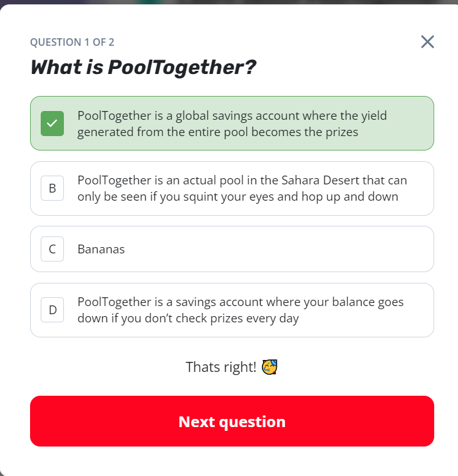This screenshot has width=458, height=476.
Task: Pick the D letter badge
Action: coord(52,310)
